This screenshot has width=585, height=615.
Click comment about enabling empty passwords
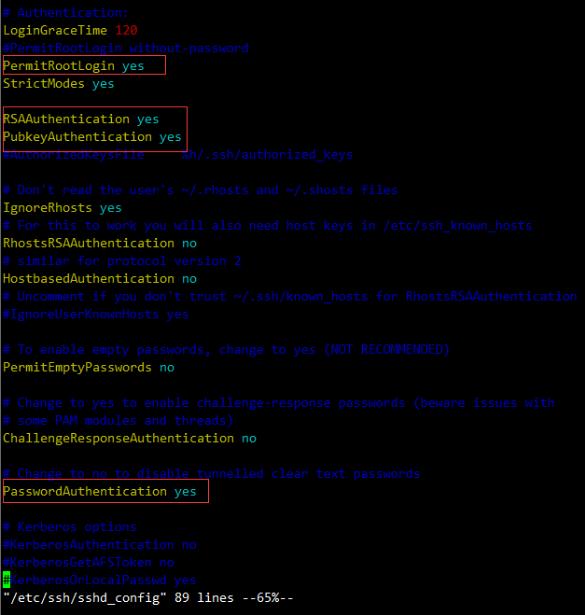(226, 349)
